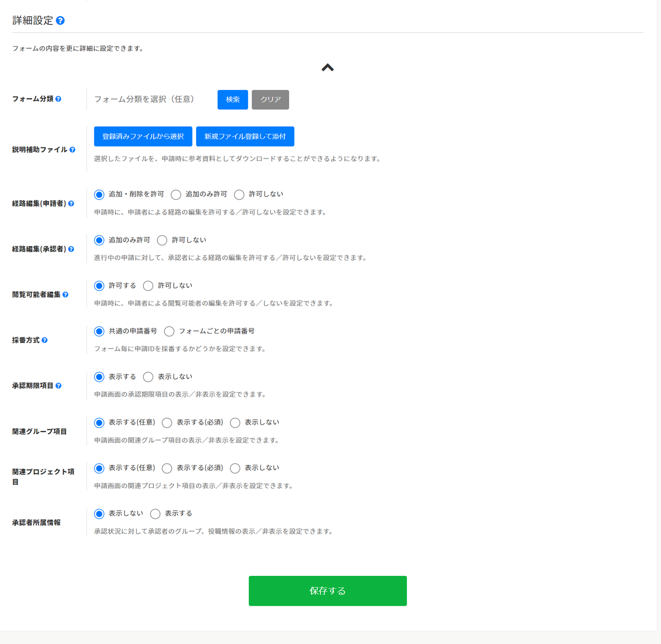Image resolution: width=661 pixels, height=644 pixels.
Task: Collapse the 詳細設定 section with chevron
Action: tap(328, 68)
